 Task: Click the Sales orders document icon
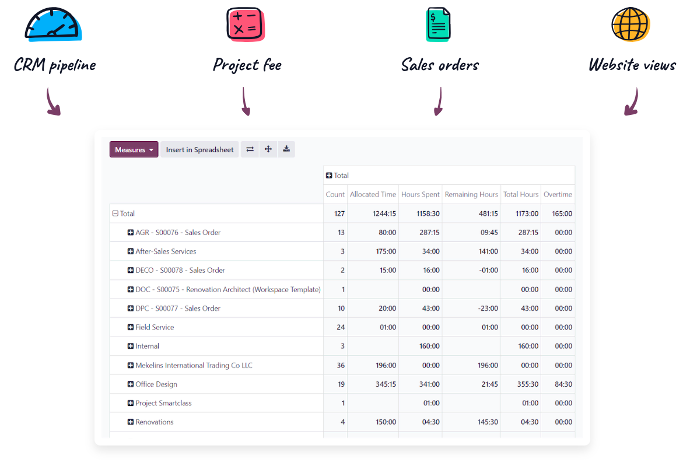(439, 25)
